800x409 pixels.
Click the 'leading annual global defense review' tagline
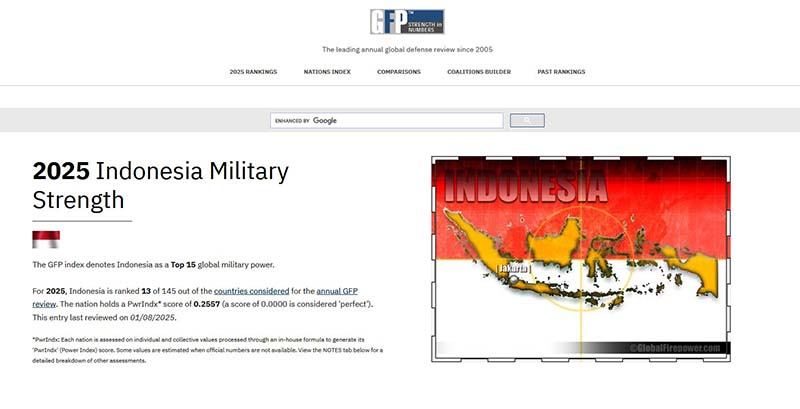[407, 49]
